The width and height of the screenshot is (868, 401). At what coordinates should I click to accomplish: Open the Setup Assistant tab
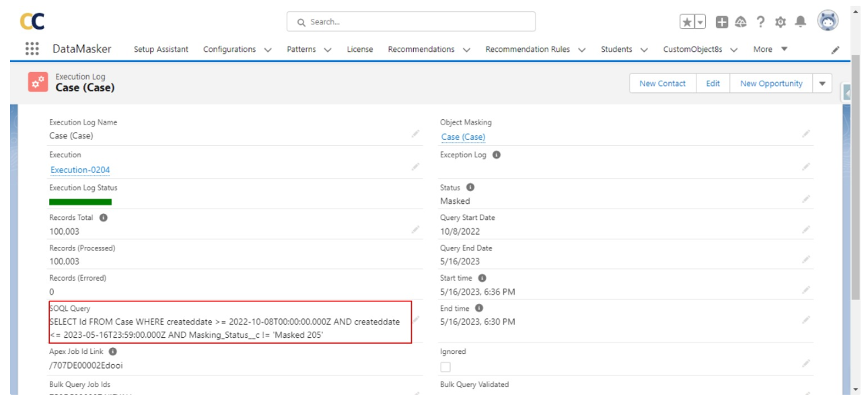[x=161, y=49]
